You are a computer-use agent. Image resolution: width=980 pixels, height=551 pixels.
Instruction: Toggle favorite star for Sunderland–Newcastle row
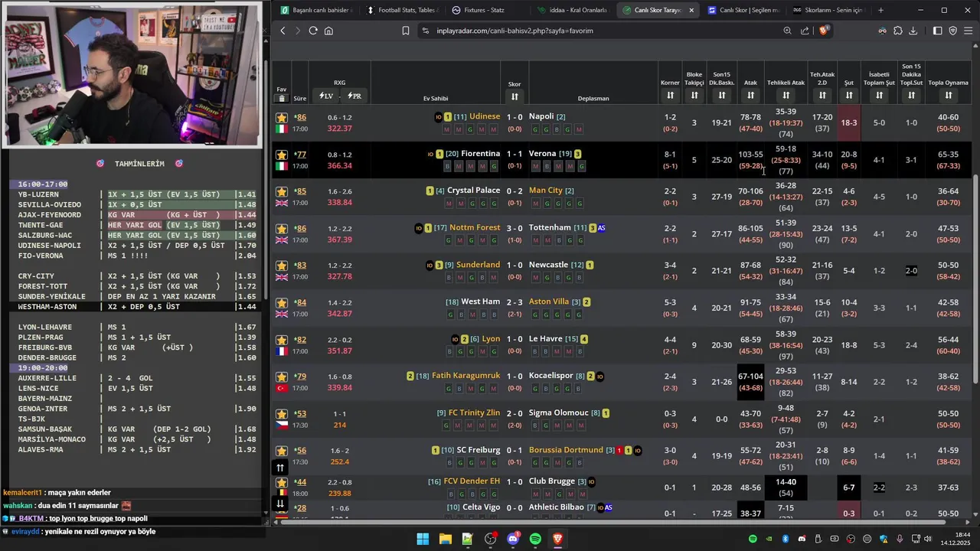pos(282,266)
